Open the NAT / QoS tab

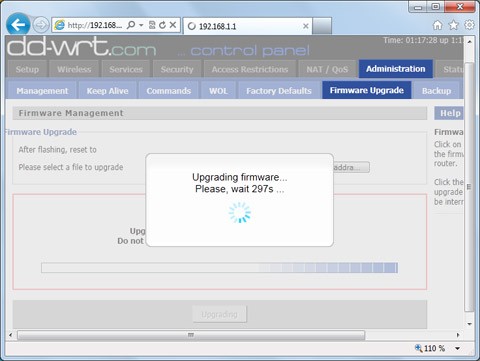[x=327, y=69]
